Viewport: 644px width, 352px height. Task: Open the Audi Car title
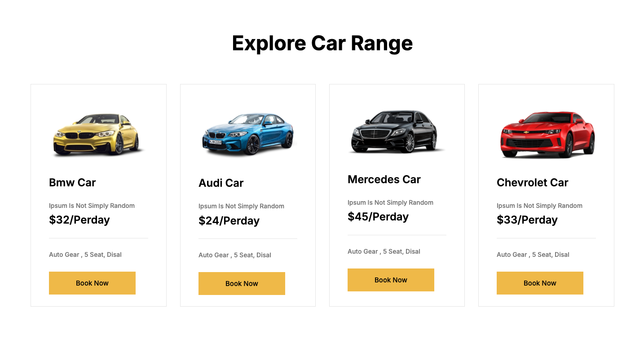pyautogui.click(x=221, y=183)
